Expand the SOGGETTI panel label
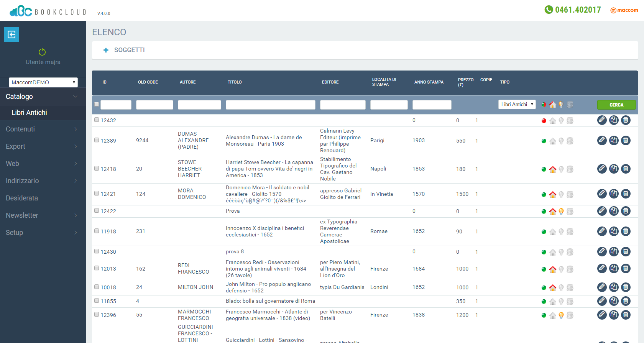Image resolution: width=644 pixels, height=343 pixels. pos(130,50)
